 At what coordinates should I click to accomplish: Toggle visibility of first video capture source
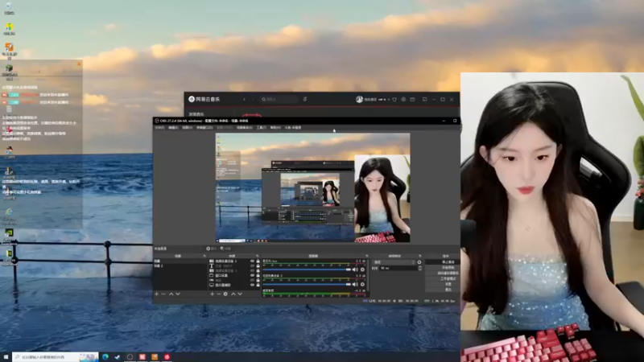pos(252,261)
